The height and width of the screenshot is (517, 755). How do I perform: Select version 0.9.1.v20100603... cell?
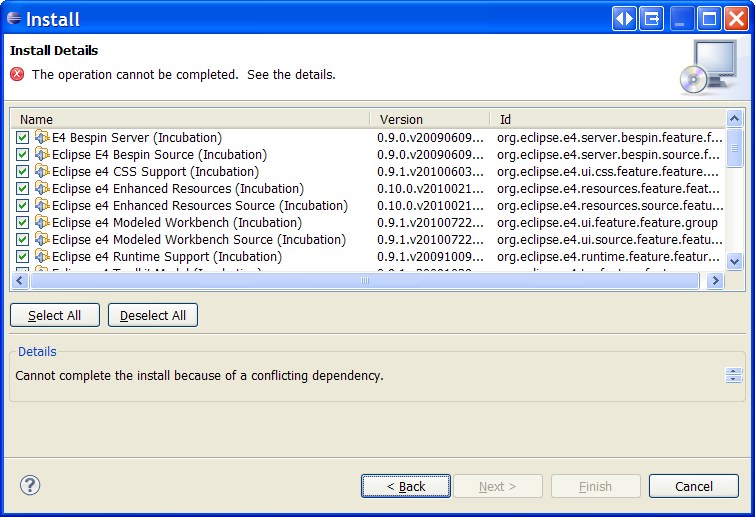point(430,172)
